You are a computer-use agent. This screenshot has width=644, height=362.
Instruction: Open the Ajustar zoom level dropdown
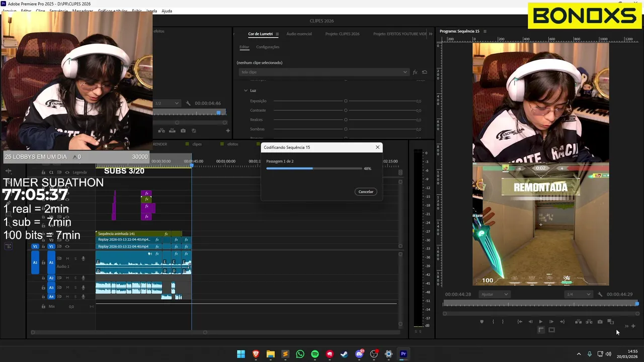pos(494,294)
